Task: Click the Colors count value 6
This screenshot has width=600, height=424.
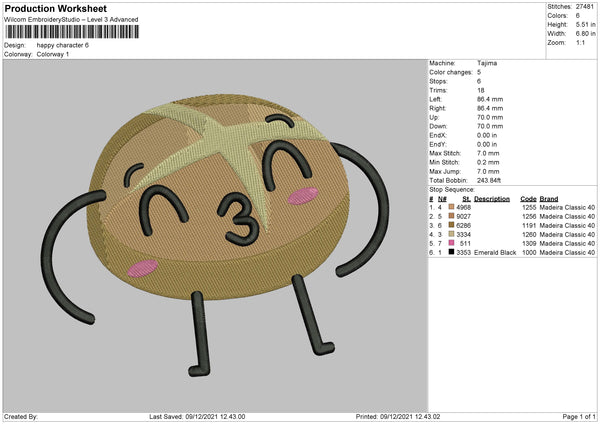Action: pyautogui.click(x=577, y=16)
